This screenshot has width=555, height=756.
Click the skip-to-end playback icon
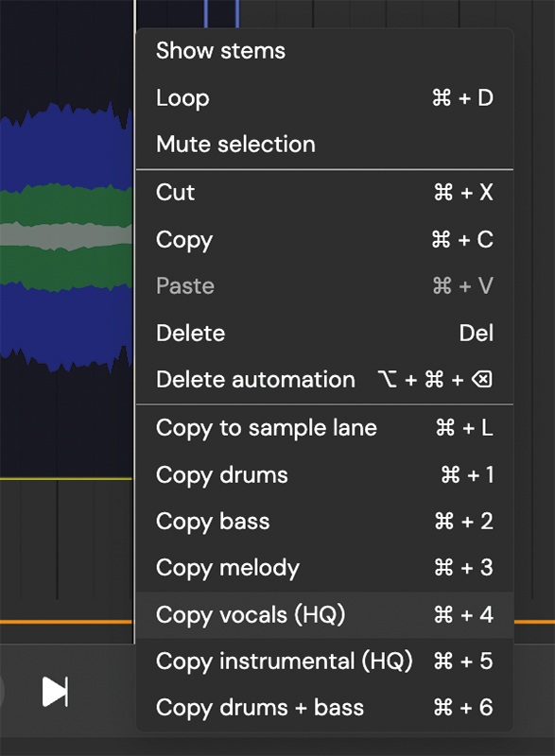coord(55,692)
